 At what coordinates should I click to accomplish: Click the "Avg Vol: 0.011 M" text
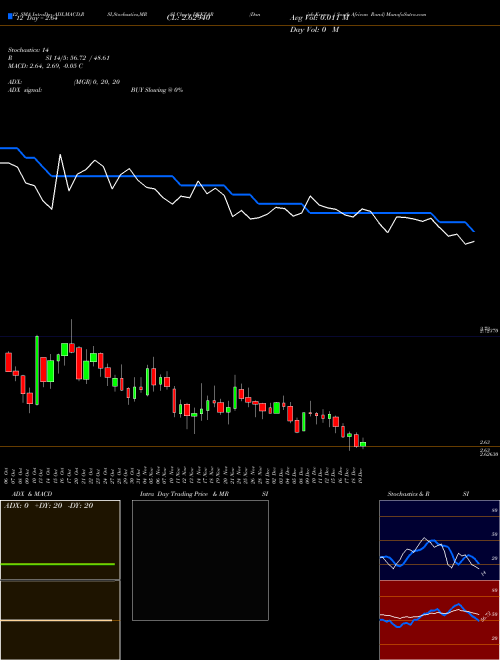[319, 18]
